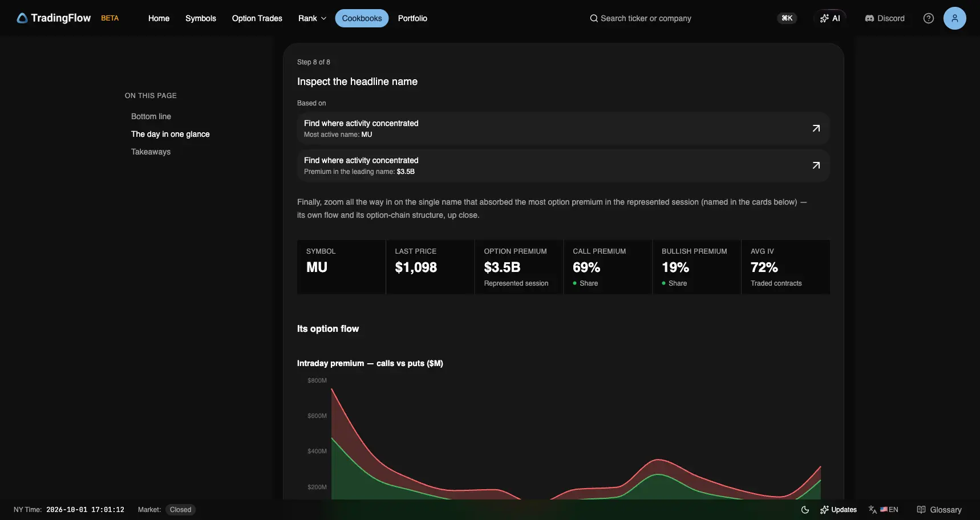Go to the Symbols menu item
Image resolution: width=980 pixels, height=520 pixels.
point(201,18)
